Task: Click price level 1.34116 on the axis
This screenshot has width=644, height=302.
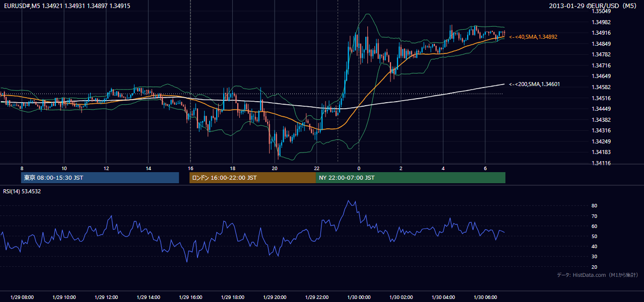Action: pos(601,163)
